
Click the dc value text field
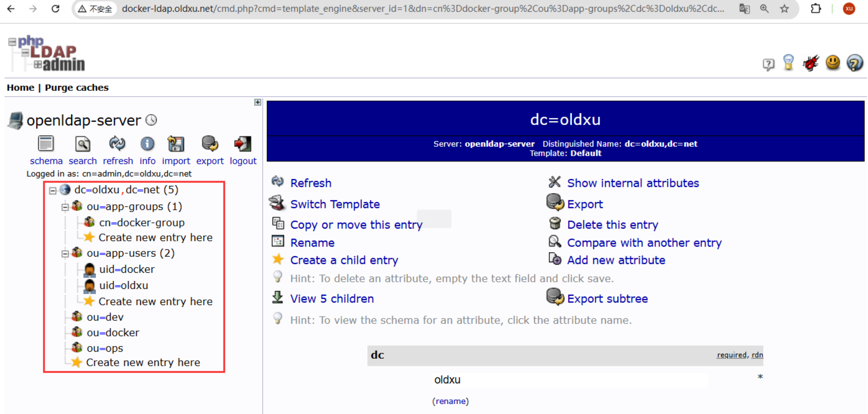569,380
